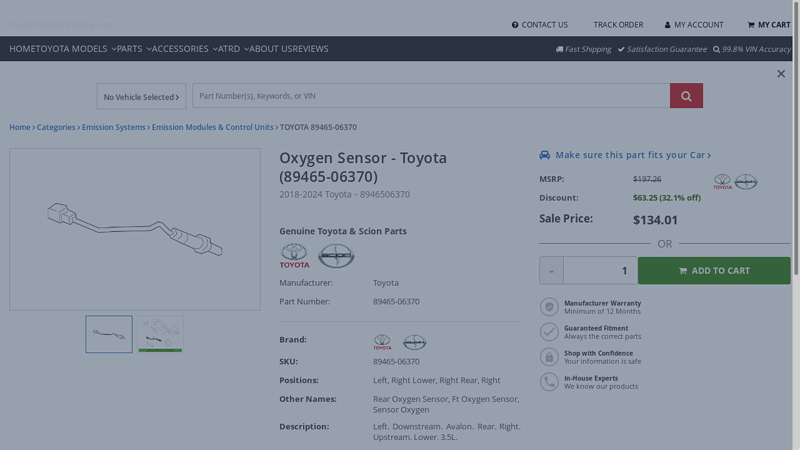Expand the Parts menu
This screenshot has width=800, height=450.
(134, 49)
